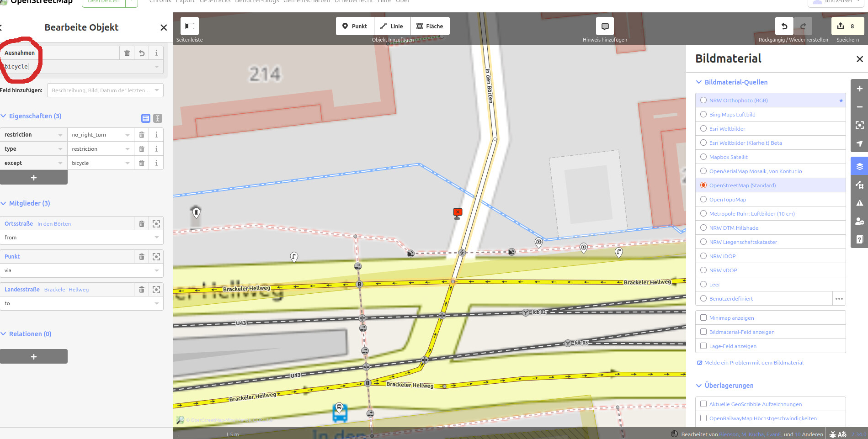
Task: Close the Bildmaterial panel
Action: click(859, 59)
